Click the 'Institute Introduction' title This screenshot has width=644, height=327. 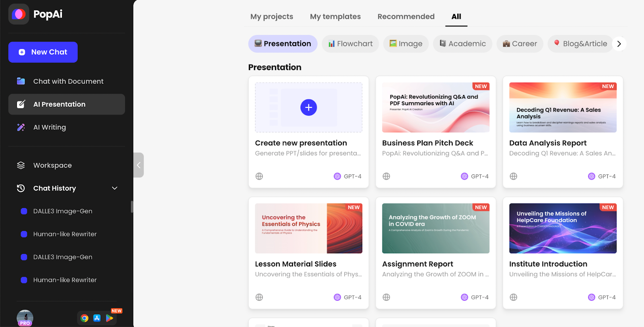548,264
